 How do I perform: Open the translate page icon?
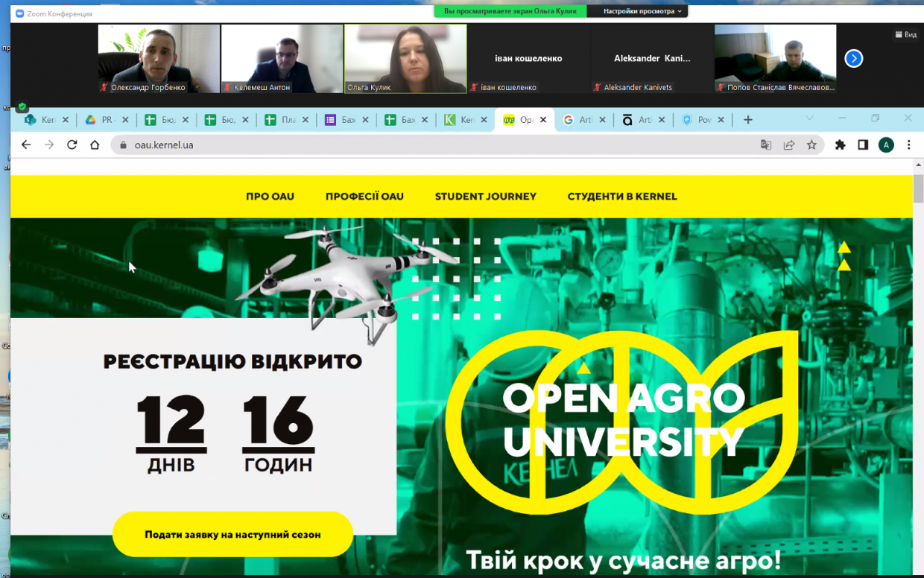tap(766, 145)
